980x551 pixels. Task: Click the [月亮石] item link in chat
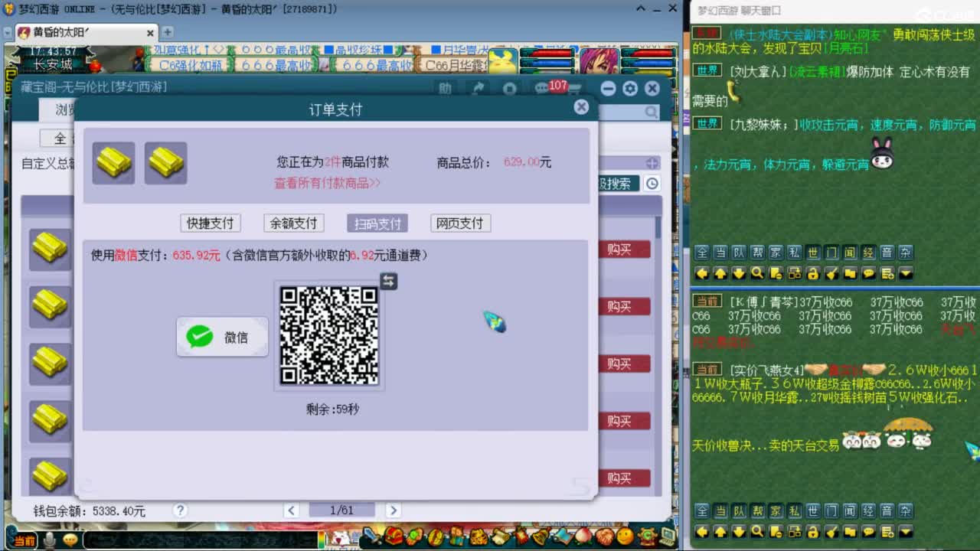point(845,47)
